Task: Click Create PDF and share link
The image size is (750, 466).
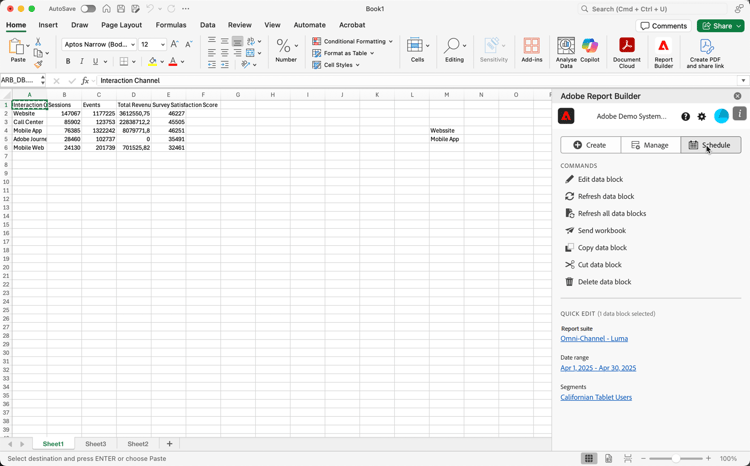Action: click(705, 53)
